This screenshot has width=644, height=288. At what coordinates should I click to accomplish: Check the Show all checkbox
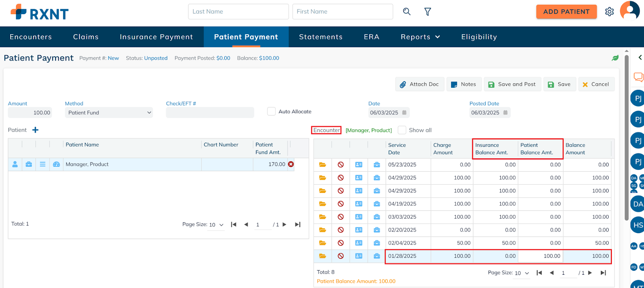coord(402,130)
